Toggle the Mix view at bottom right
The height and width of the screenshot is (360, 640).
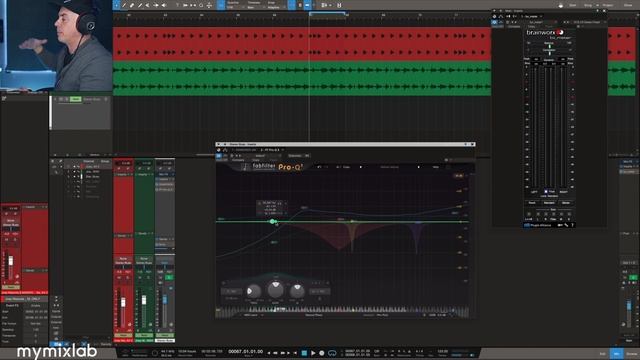tap(616, 353)
